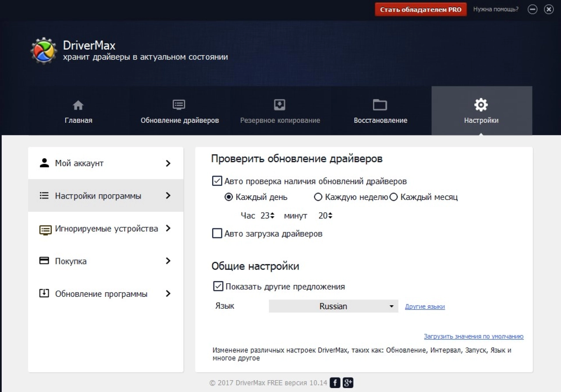Screen dimensions: 561x392
Task: Click the Час stepper arrows
Action: [272, 216]
